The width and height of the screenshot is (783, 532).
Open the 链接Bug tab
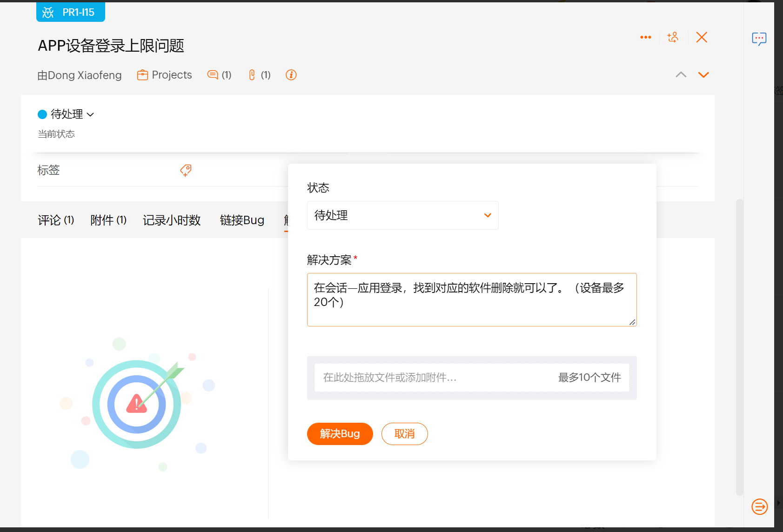pos(242,220)
